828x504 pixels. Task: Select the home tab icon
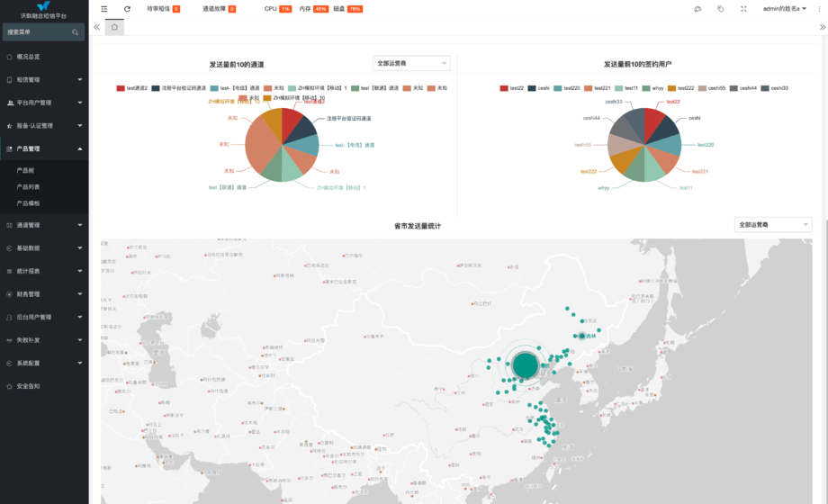pyautogui.click(x=114, y=27)
